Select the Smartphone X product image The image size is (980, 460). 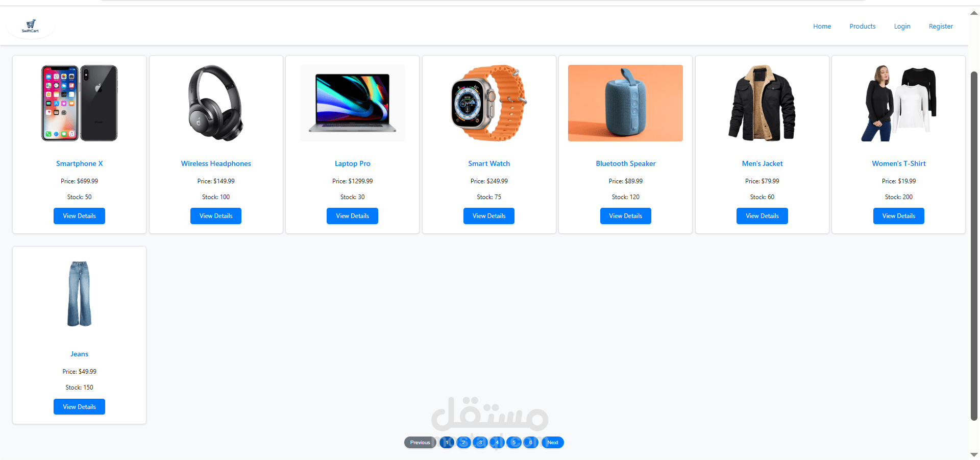(x=80, y=103)
